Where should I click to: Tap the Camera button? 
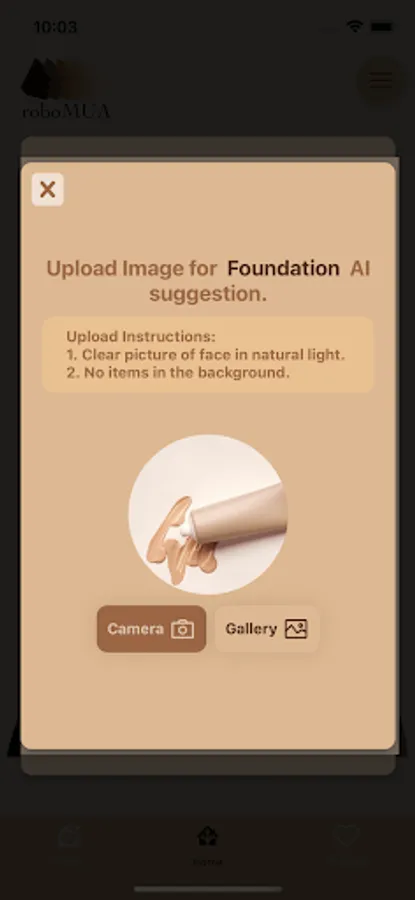(x=151, y=629)
